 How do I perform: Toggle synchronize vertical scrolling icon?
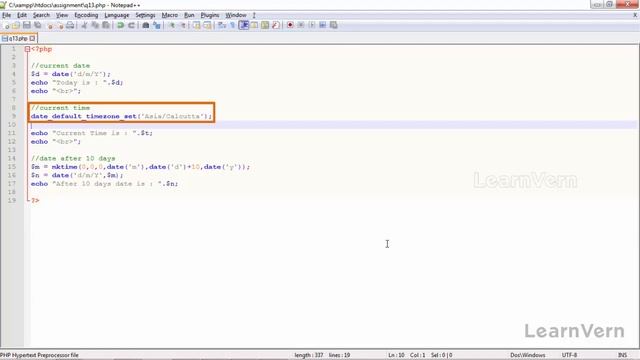tap(197, 25)
